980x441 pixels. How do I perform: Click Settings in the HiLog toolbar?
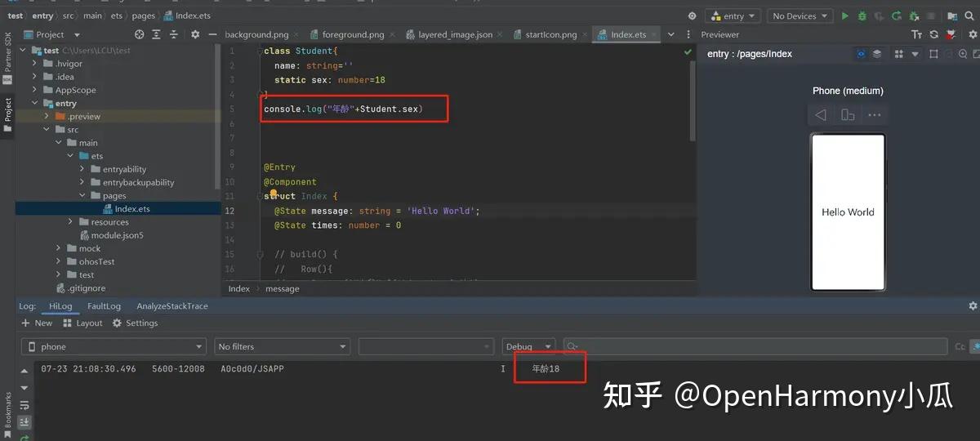tap(135, 323)
